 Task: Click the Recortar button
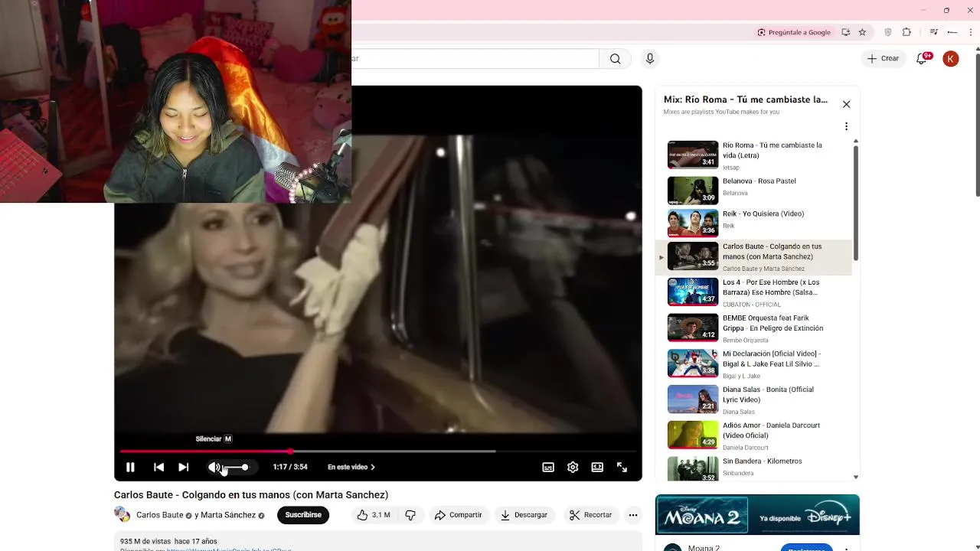tap(590, 515)
